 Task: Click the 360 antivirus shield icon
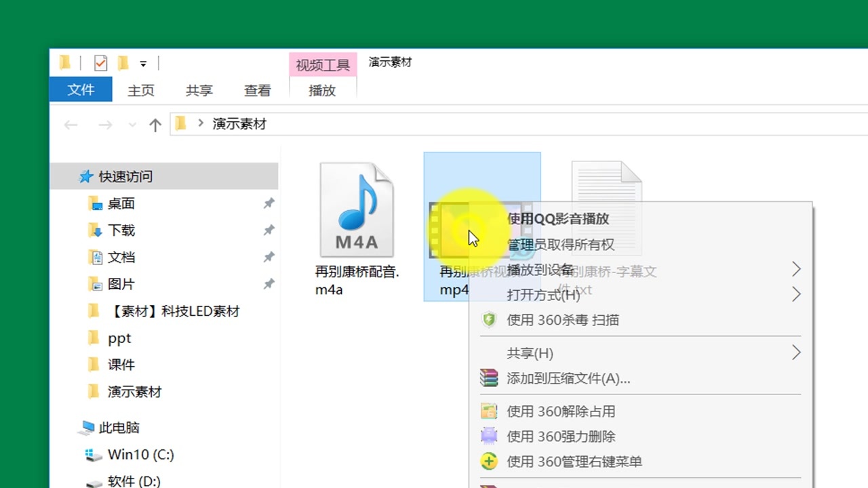[x=489, y=320]
